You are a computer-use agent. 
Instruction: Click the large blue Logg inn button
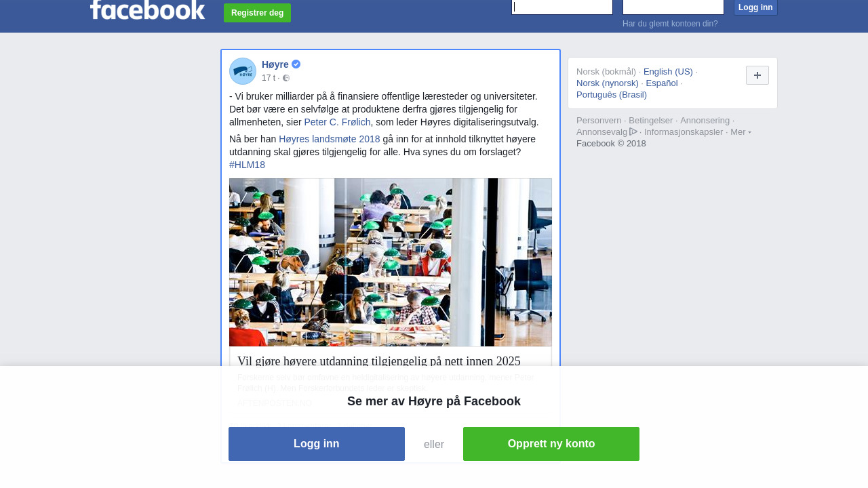tap(317, 444)
